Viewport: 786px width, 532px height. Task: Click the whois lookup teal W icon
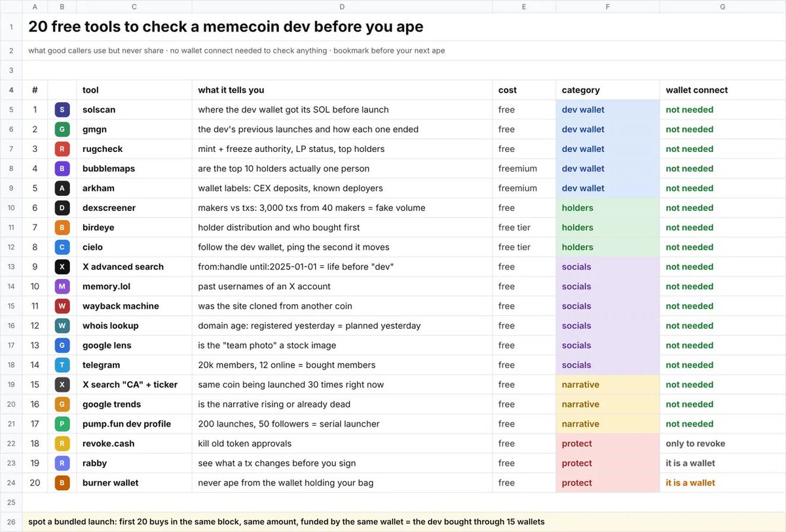tap(62, 326)
